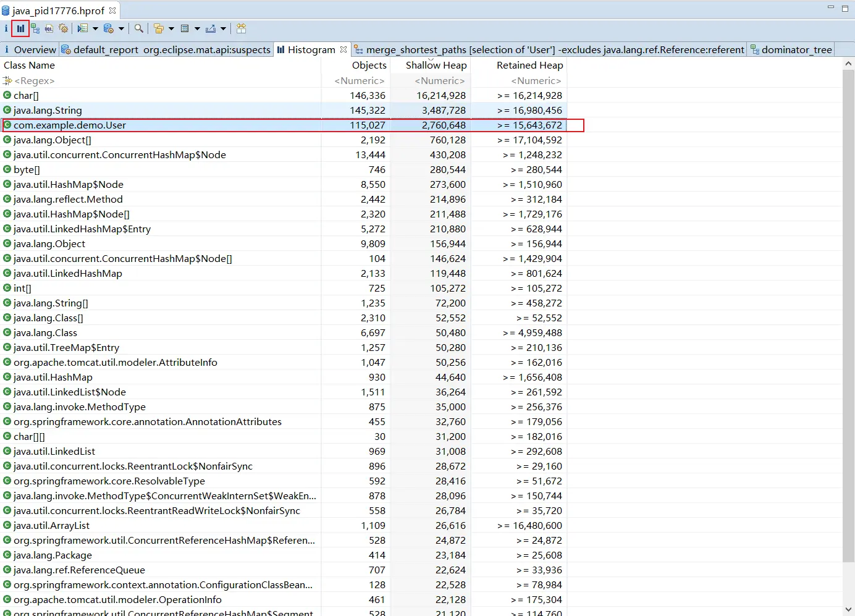Select the java.lang.String row
Screen dimensions: 855x616
(284, 111)
